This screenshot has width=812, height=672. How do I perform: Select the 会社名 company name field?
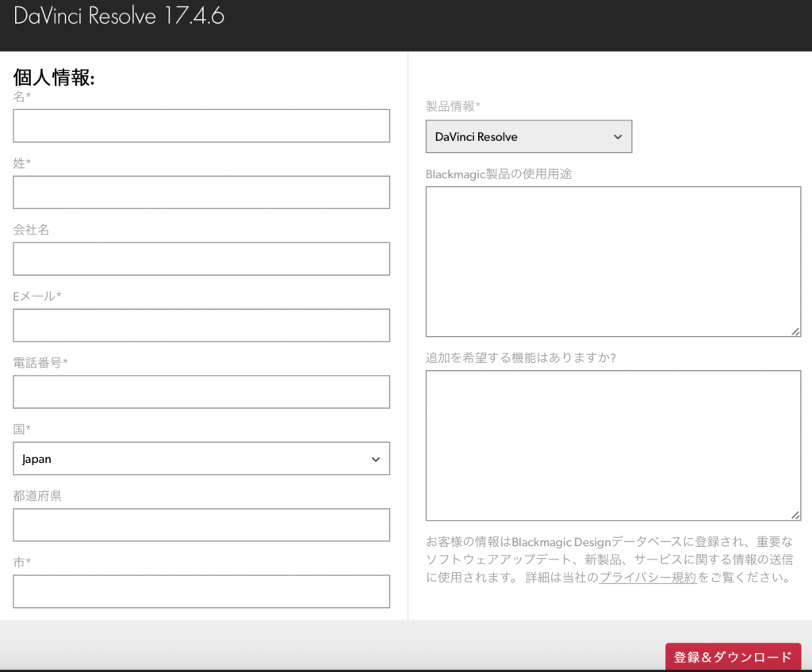(201, 258)
